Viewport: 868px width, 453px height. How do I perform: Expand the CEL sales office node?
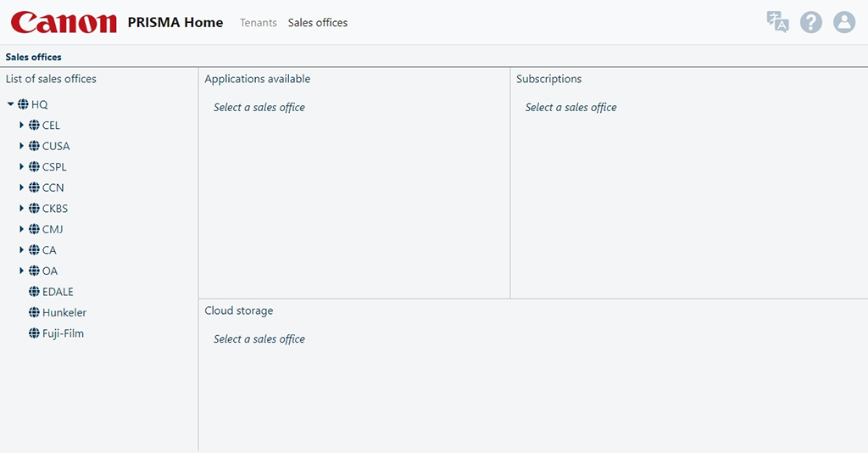[x=22, y=125]
